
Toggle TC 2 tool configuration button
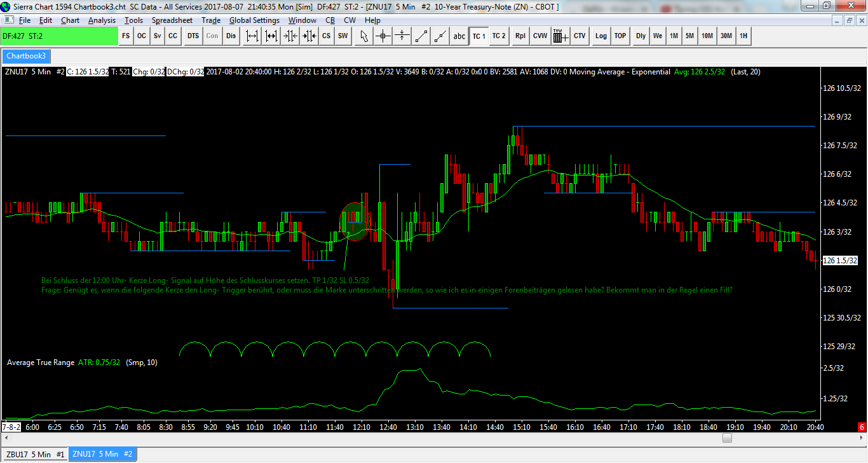(499, 36)
